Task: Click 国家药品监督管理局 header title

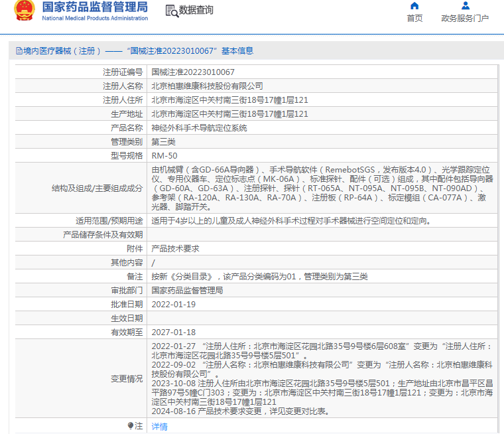Action: click(95, 7)
